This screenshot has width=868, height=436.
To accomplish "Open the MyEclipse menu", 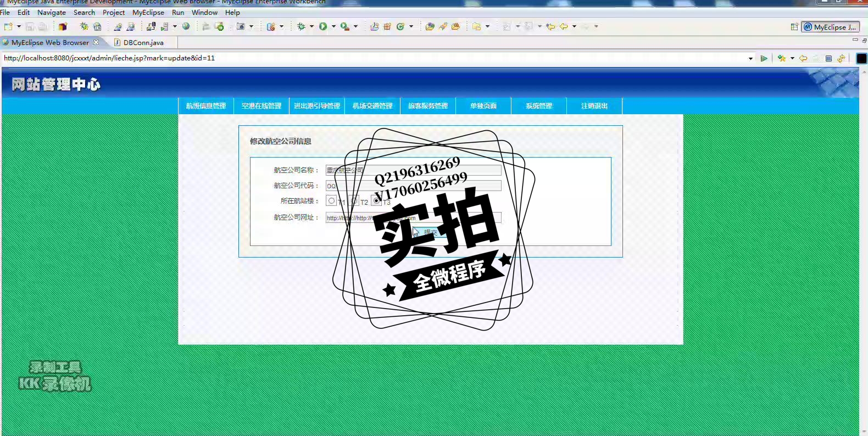I will pyautogui.click(x=148, y=12).
